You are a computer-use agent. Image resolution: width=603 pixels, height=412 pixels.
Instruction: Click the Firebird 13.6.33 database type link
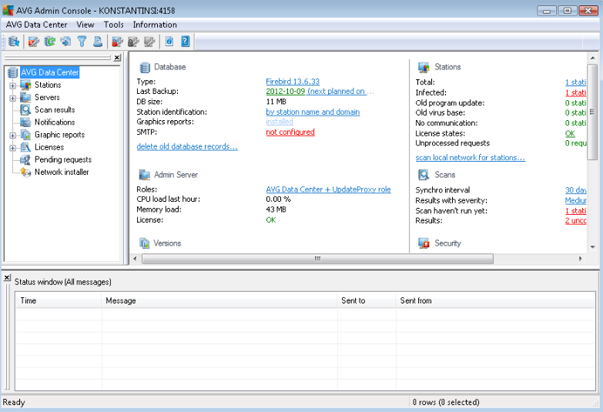click(293, 82)
